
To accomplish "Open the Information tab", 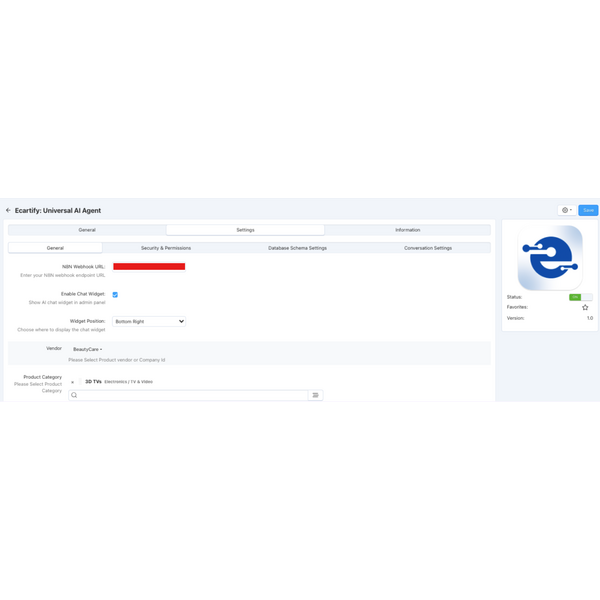I will coord(407,230).
